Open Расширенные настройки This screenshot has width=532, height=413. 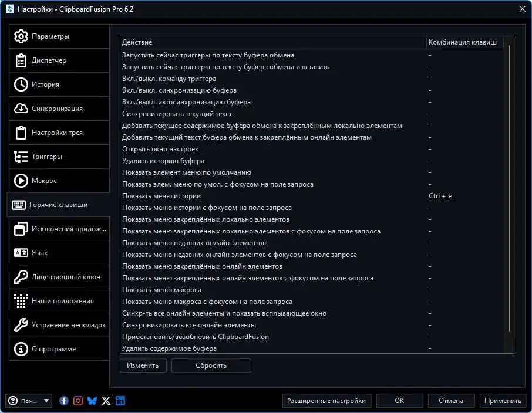coord(326,401)
